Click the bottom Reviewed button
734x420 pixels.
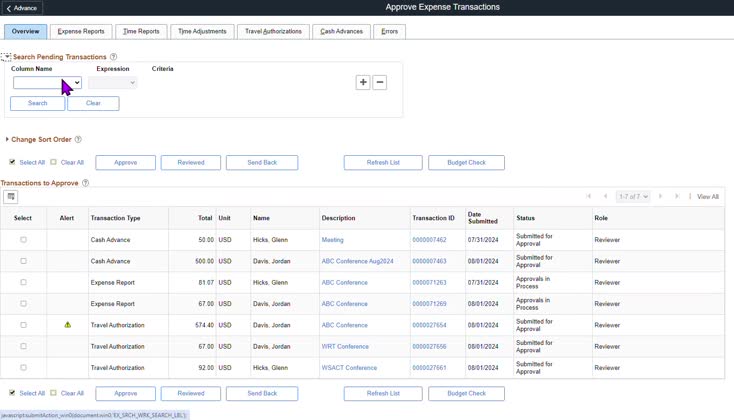point(191,393)
